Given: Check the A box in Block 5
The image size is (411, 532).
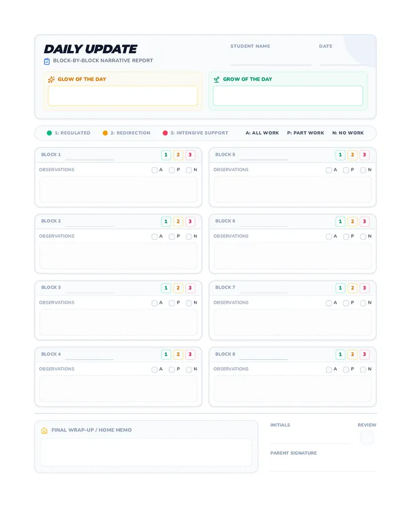Looking at the screenshot, I should coord(329,170).
